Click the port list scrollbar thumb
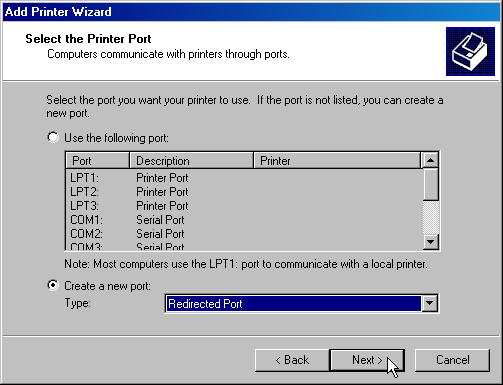 430,184
